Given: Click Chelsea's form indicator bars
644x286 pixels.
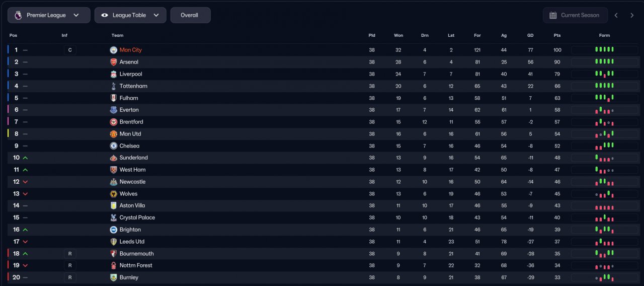Looking at the screenshot, I should click(604, 146).
